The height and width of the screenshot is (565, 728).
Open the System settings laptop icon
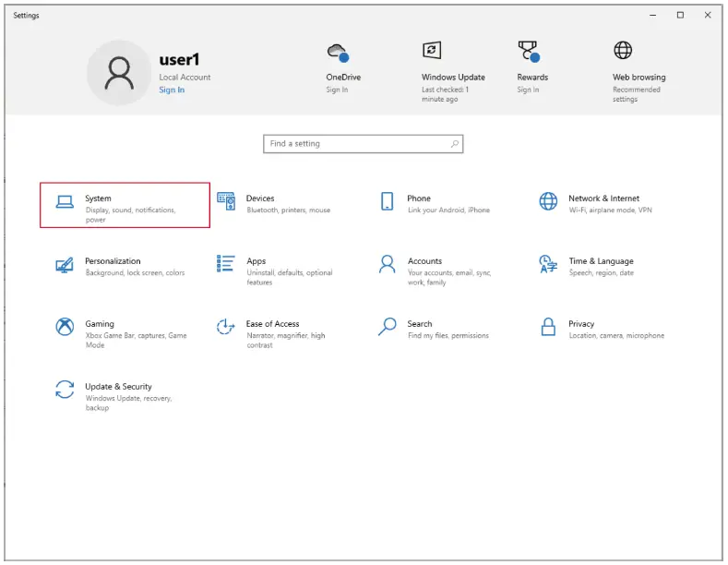pos(65,202)
